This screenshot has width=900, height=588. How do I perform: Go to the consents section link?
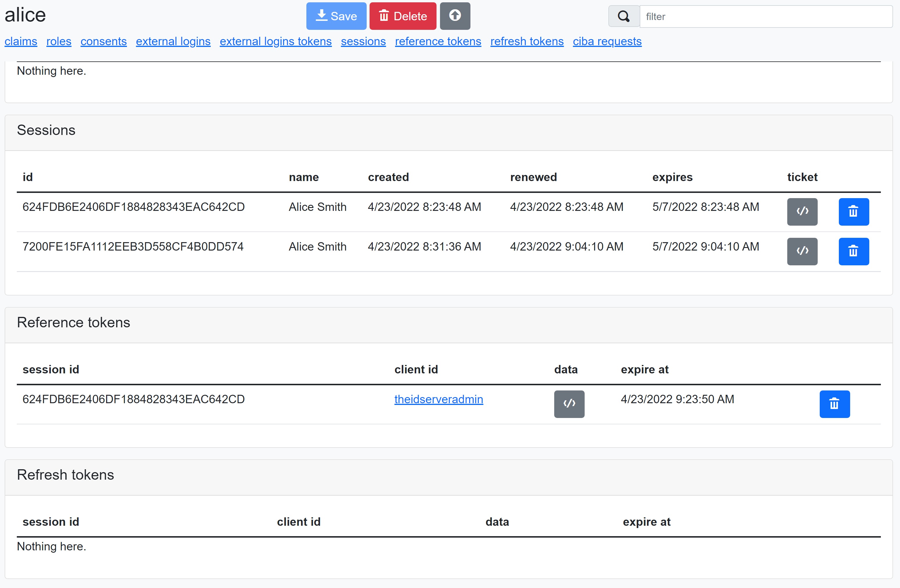(x=103, y=41)
